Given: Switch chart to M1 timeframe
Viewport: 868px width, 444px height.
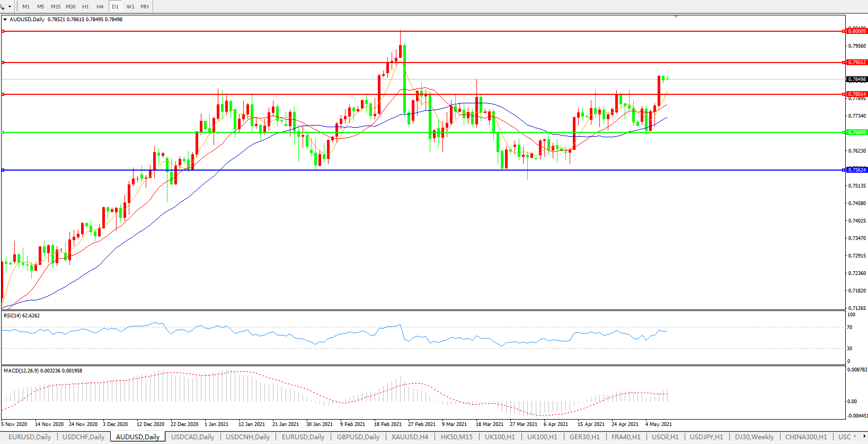Looking at the screenshot, I should point(26,7).
